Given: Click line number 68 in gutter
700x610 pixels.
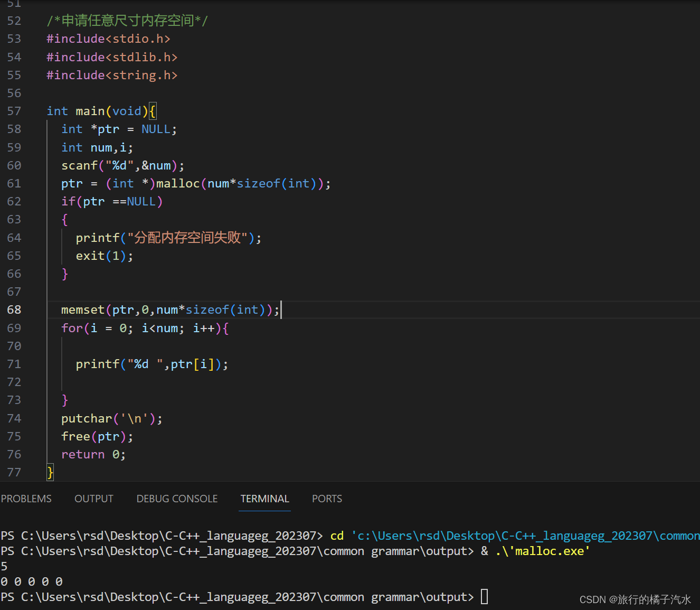Looking at the screenshot, I should click(14, 309).
